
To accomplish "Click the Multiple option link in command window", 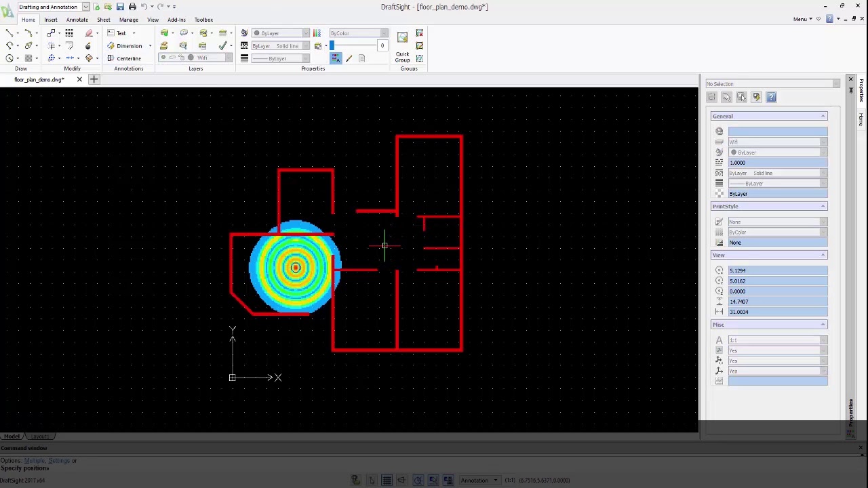I will click(34, 461).
